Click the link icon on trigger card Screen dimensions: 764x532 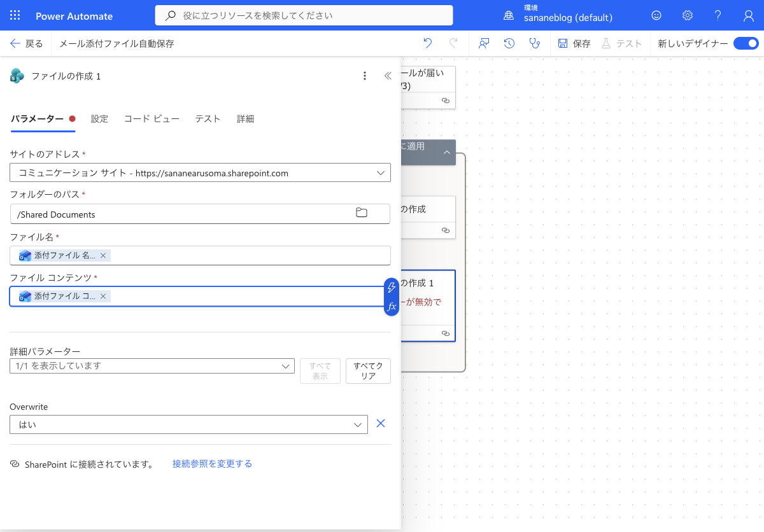tap(446, 101)
